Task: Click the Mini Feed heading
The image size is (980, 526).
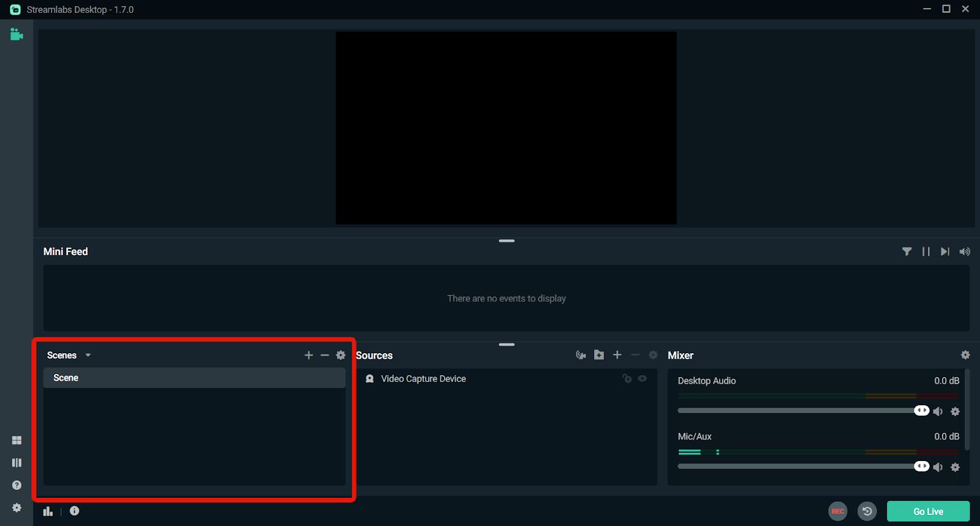Action: click(66, 251)
